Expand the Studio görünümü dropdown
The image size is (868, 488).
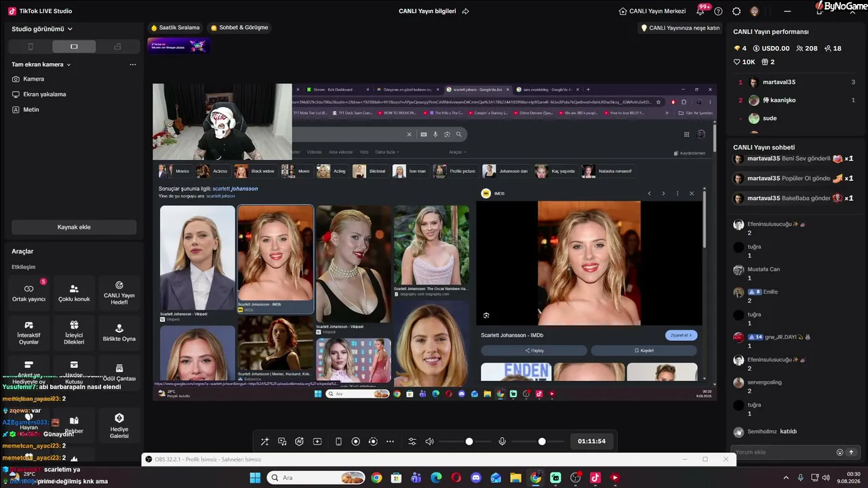42,29
